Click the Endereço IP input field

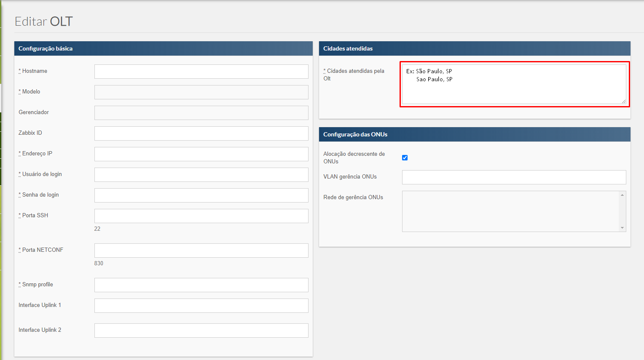(201, 154)
